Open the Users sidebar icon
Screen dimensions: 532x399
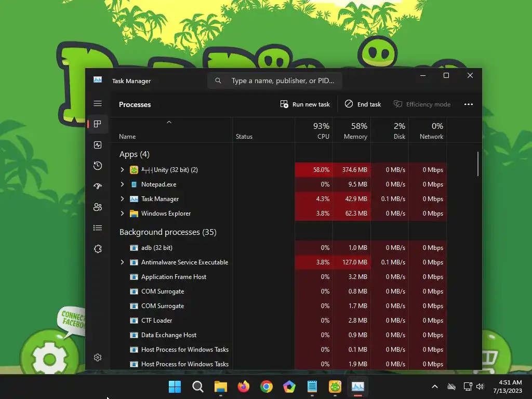(98, 207)
